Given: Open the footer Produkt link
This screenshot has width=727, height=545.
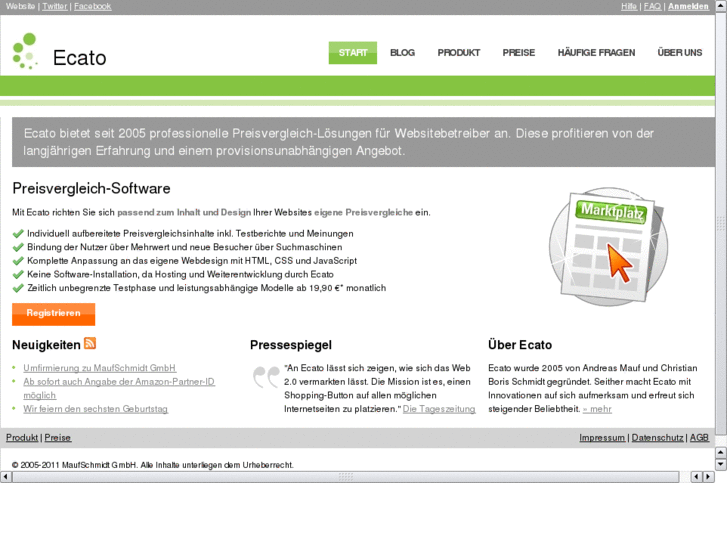Looking at the screenshot, I should [x=22, y=437].
